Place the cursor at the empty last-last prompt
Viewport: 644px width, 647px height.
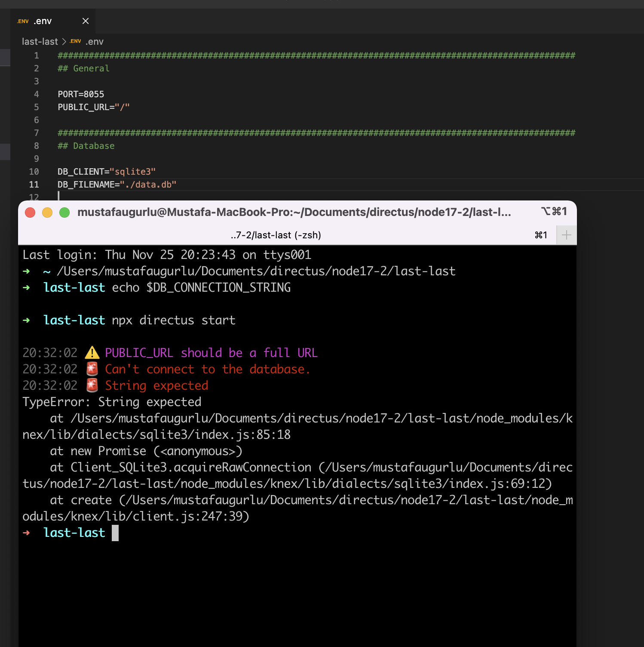[116, 533]
